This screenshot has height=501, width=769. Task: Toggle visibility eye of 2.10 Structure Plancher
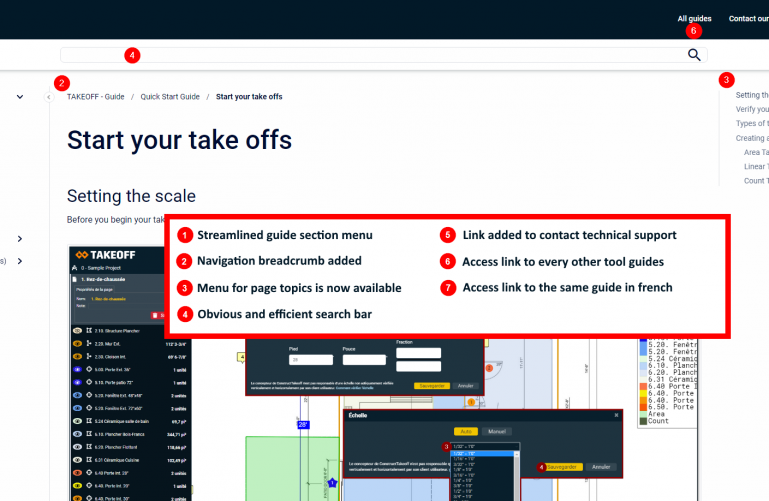(x=77, y=330)
